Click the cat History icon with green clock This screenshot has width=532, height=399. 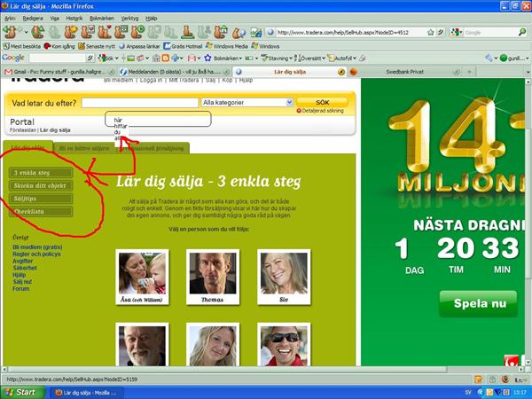coord(137,32)
